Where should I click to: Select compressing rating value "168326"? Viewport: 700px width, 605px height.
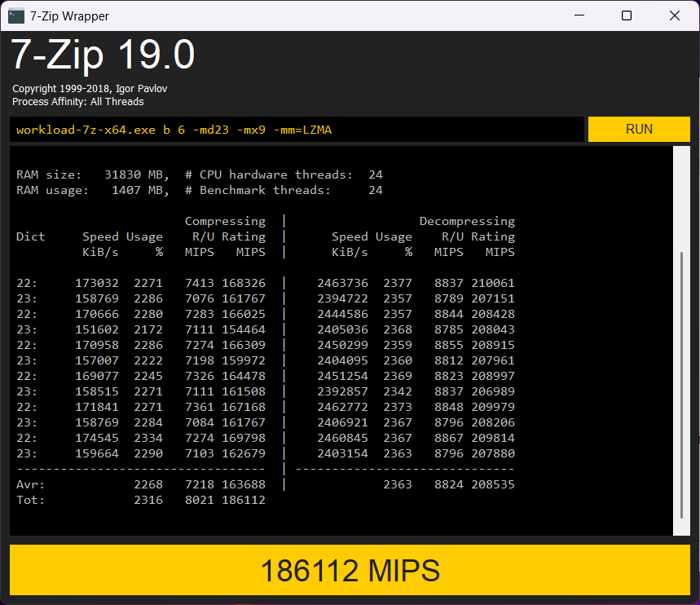pyautogui.click(x=244, y=283)
